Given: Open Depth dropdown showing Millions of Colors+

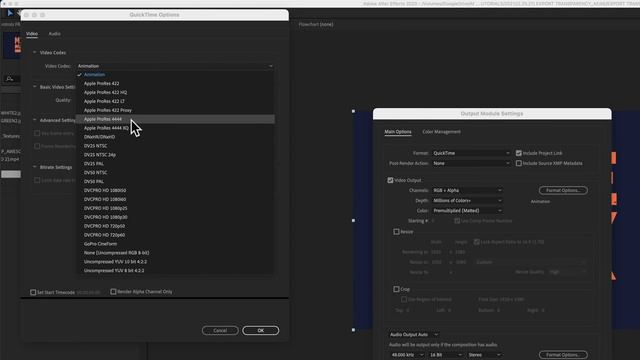Looking at the screenshot, I should (x=467, y=200).
